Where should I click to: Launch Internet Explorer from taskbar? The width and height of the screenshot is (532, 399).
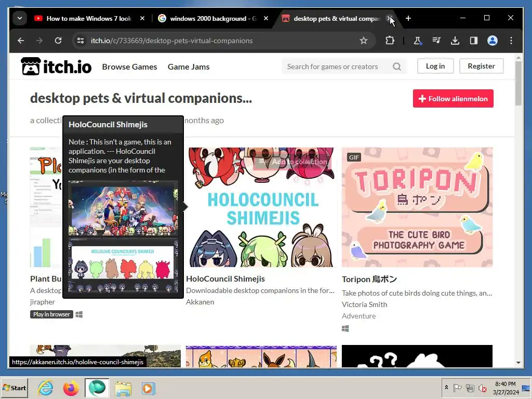[46, 388]
